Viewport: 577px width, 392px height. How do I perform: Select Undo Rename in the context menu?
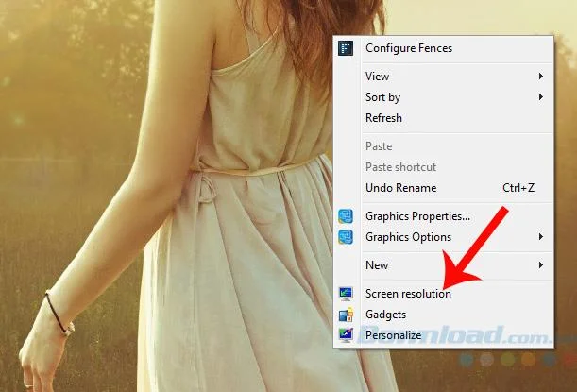point(400,188)
